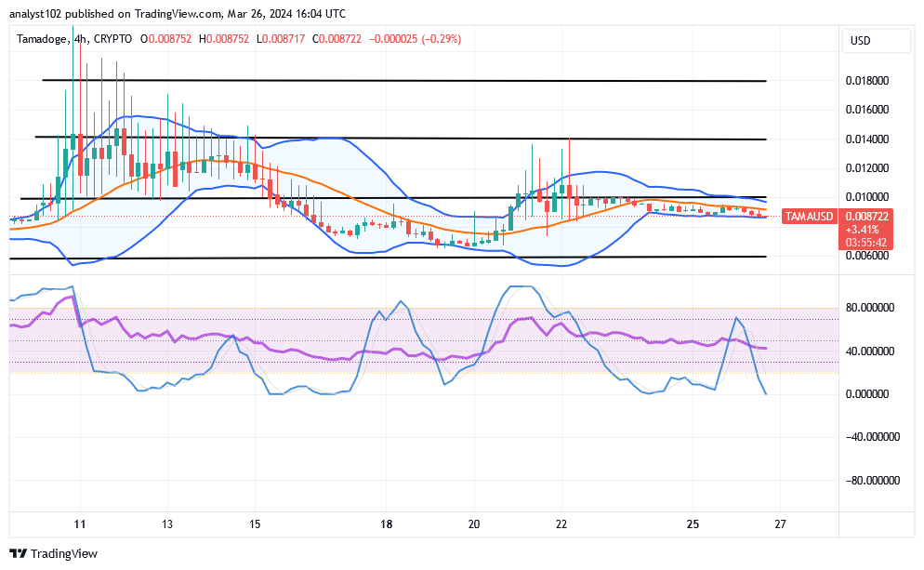Viewport: 924px width, 570px height.
Task: Click the USD currency button
Action: click(x=877, y=41)
